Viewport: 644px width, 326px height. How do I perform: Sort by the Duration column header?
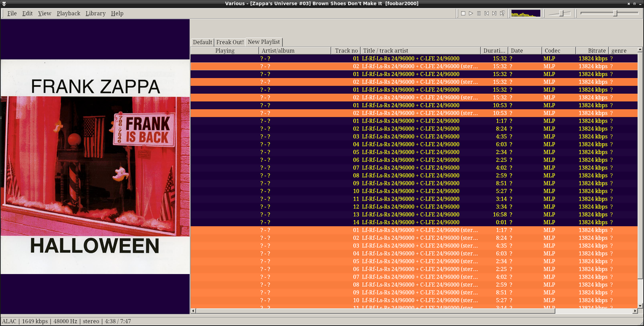(x=495, y=50)
